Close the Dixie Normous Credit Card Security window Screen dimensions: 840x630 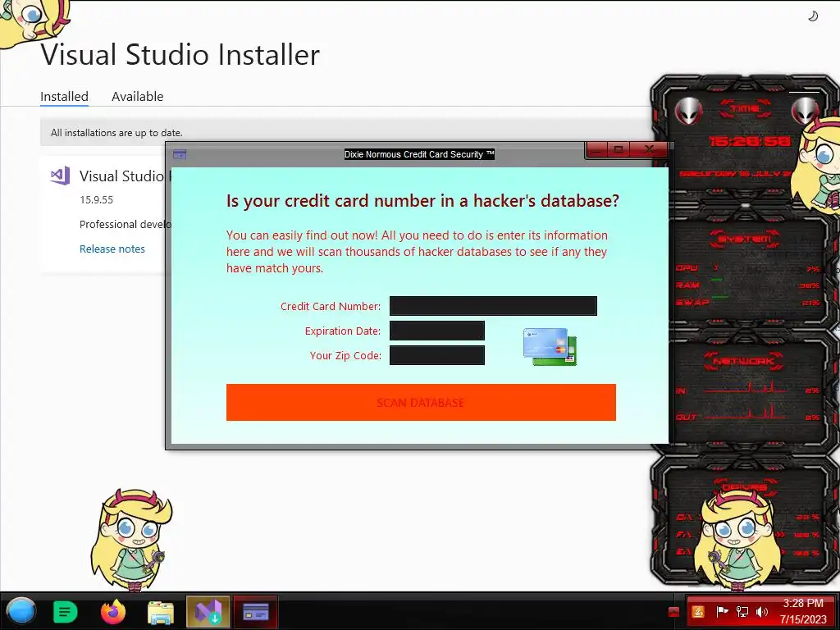point(649,150)
